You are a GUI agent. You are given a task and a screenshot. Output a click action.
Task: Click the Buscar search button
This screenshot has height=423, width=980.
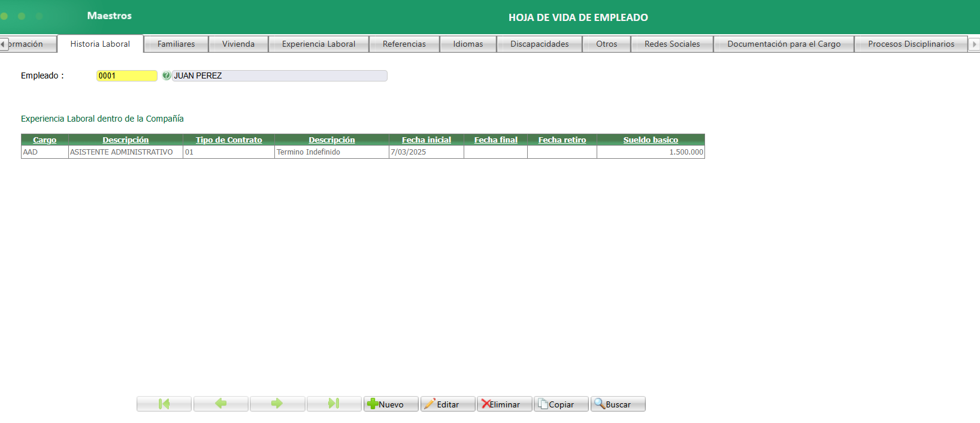coord(618,404)
